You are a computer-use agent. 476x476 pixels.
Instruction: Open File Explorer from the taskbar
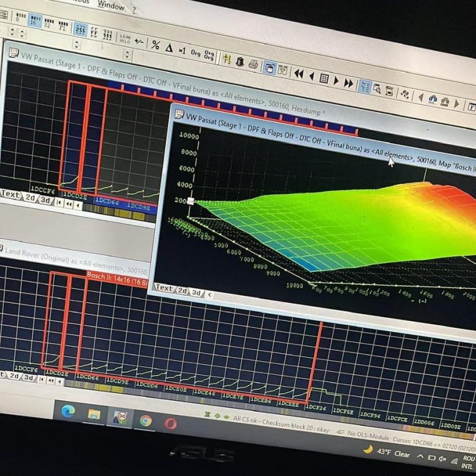point(94,414)
